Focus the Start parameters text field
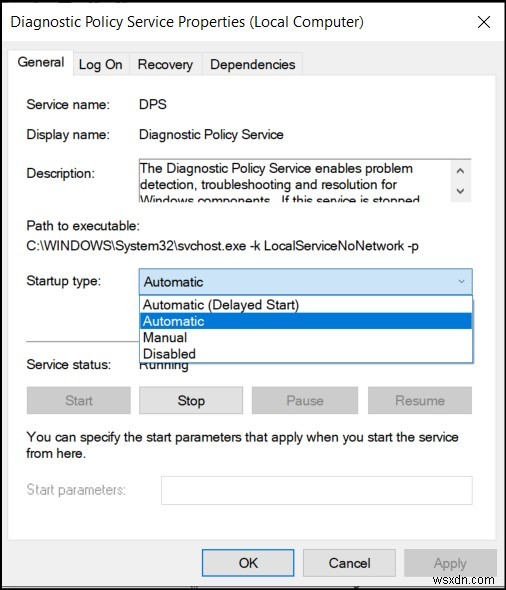 click(x=317, y=490)
